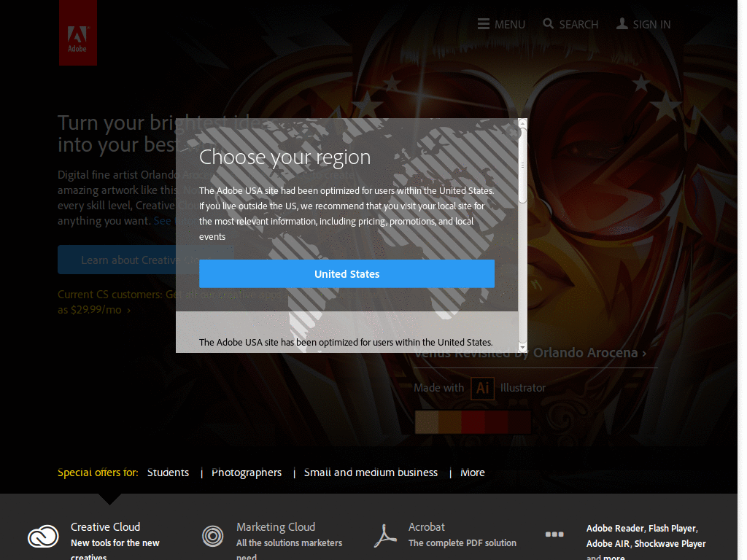The width and height of the screenshot is (747, 560).
Task: Click the 'Choose your region' heading
Action: click(285, 157)
